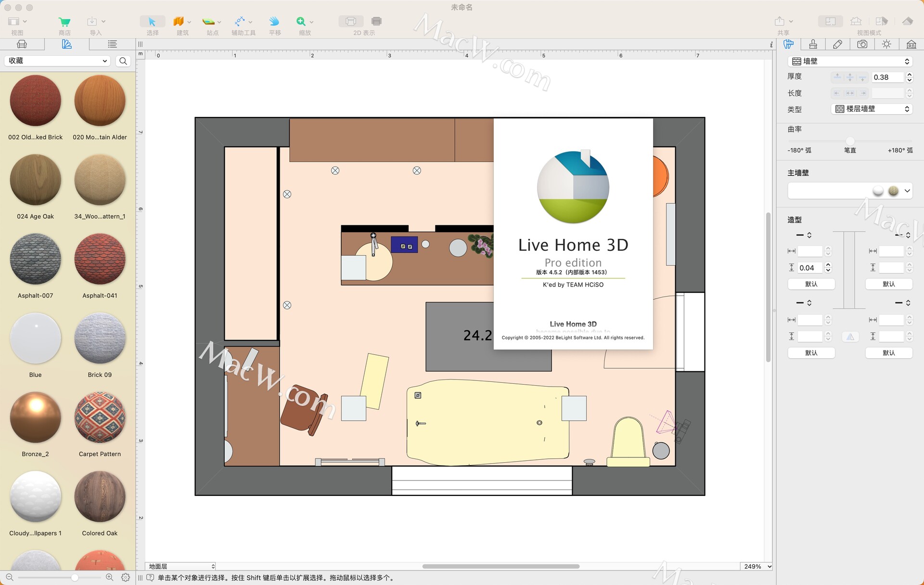Select the 002 Old...ked Brick material
The image size is (924, 585).
pyautogui.click(x=35, y=101)
